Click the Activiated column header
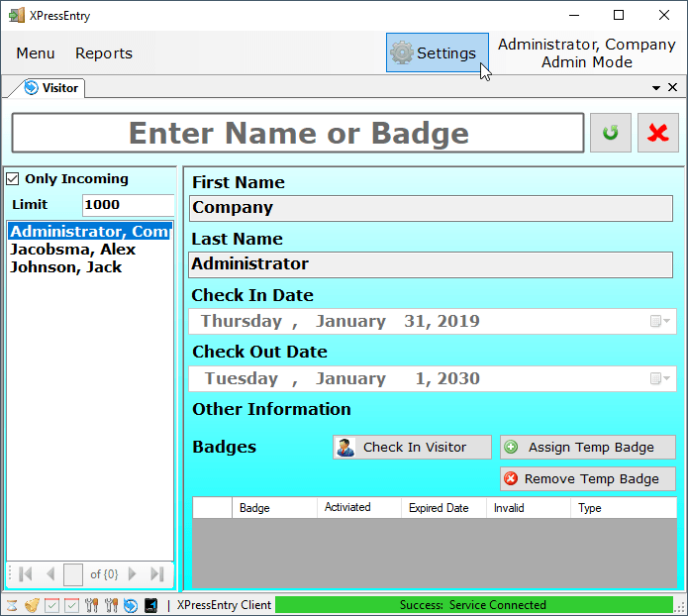 tap(359, 507)
